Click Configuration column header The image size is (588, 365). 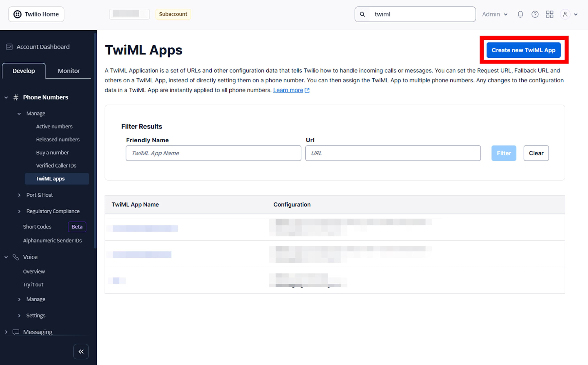coord(292,204)
